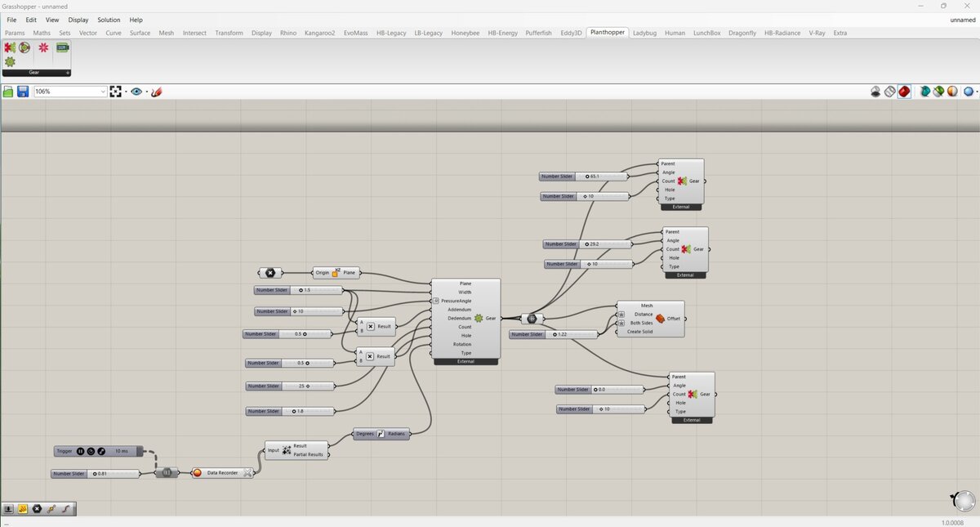Select the single green gear component icon
The width and height of the screenshot is (980, 527).
point(10,61)
